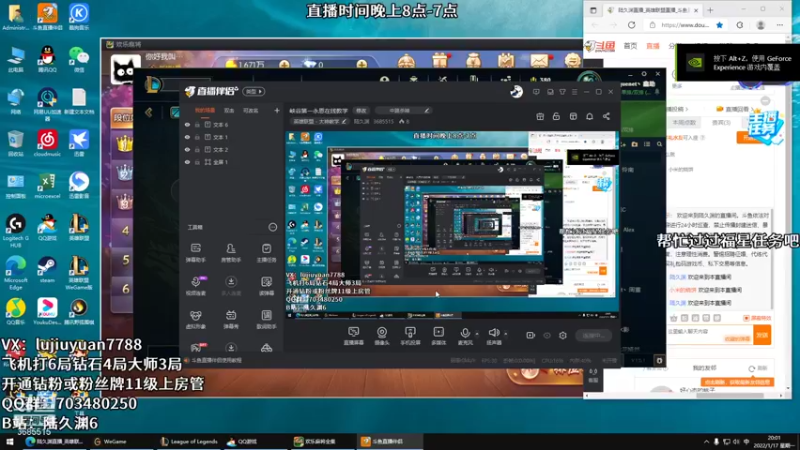This screenshot has width=800, height=450.
Task: Toggle lock on 文本 1 source
Action: [x=197, y=137]
